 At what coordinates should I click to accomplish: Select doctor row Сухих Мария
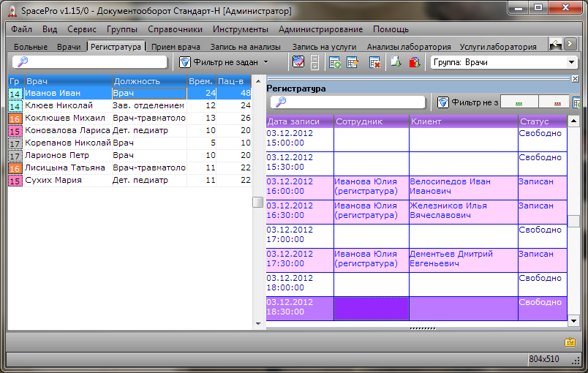[x=129, y=180]
